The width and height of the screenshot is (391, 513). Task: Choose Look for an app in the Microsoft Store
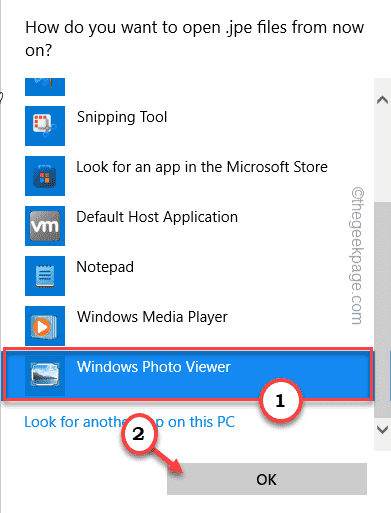[202, 167]
